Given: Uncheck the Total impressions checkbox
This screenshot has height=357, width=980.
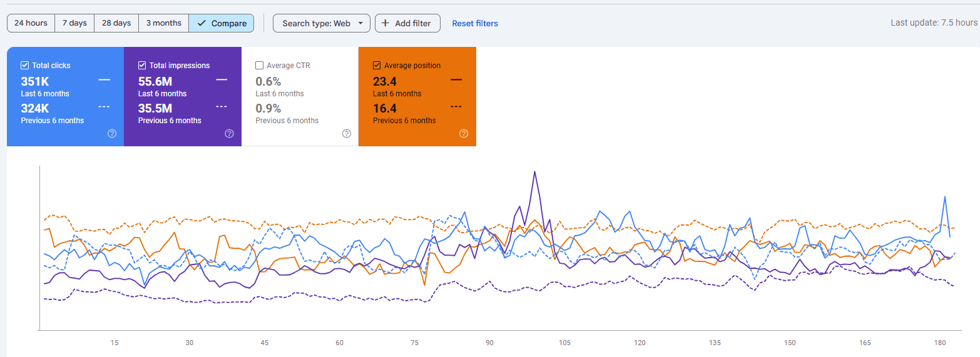Looking at the screenshot, I should [x=142, y=65].
